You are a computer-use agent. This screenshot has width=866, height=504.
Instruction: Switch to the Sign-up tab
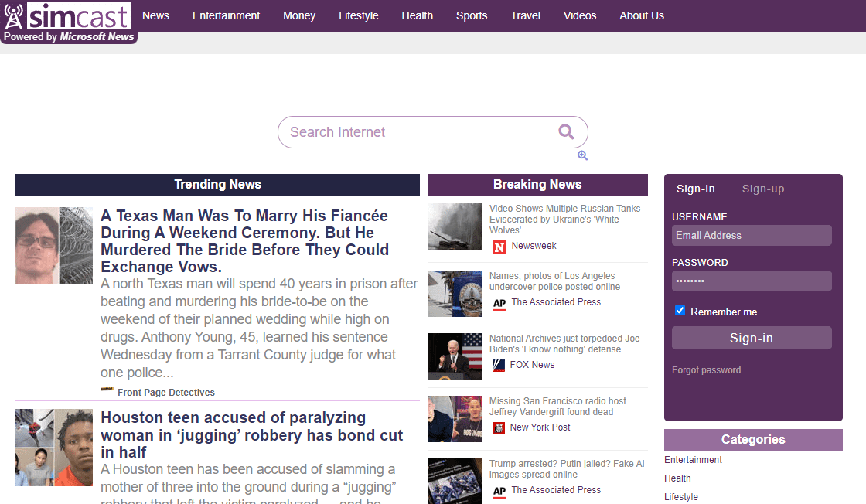763,189
